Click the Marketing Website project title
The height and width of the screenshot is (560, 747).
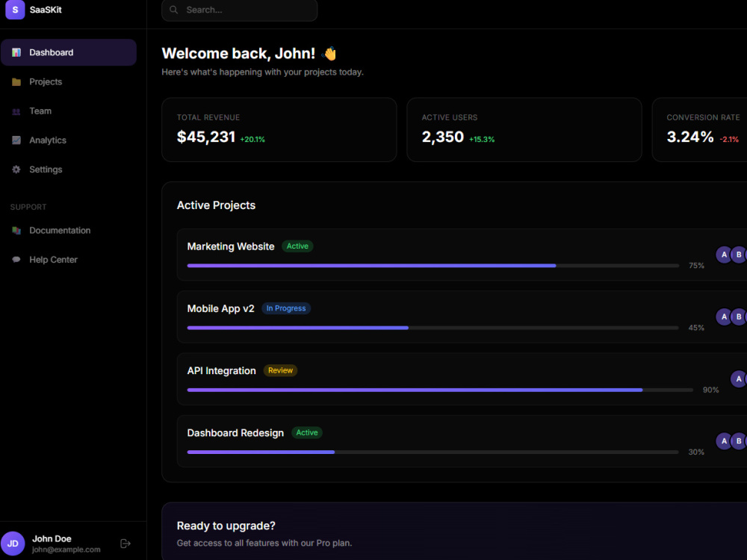[x=231, y=246]
